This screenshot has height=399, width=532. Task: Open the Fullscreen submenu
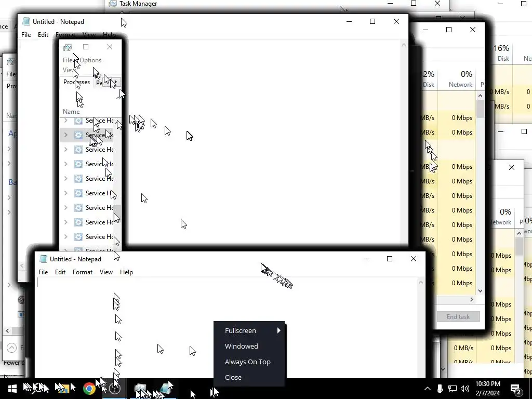click(249, 330)
